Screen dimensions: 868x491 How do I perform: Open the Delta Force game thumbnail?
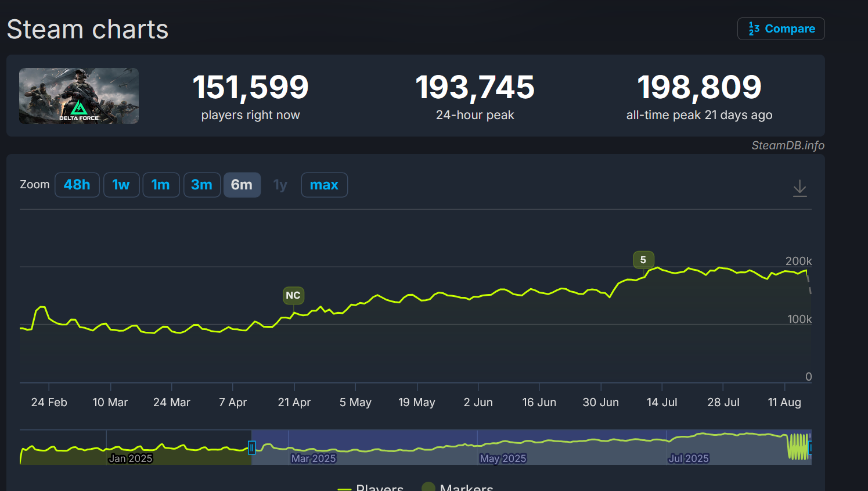pyautogui.click(x=79, y=96)
